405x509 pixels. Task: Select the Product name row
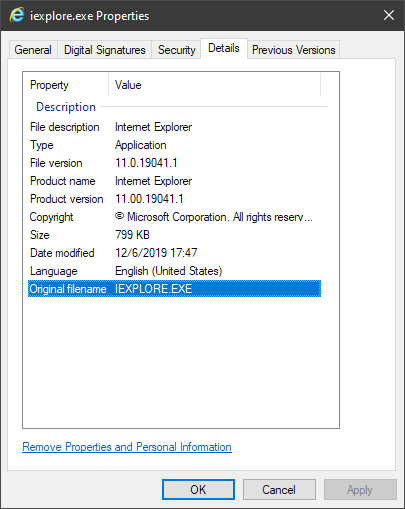pos(174,181)
